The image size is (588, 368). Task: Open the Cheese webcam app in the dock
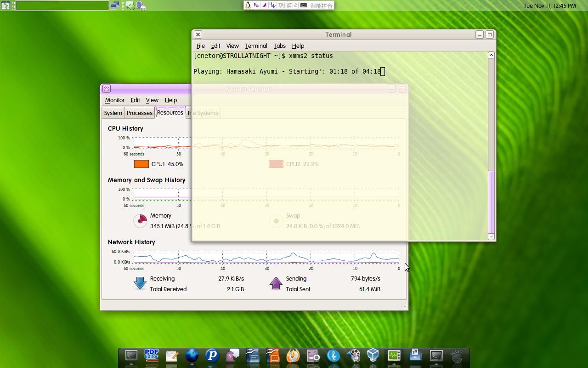click(314, 356)
